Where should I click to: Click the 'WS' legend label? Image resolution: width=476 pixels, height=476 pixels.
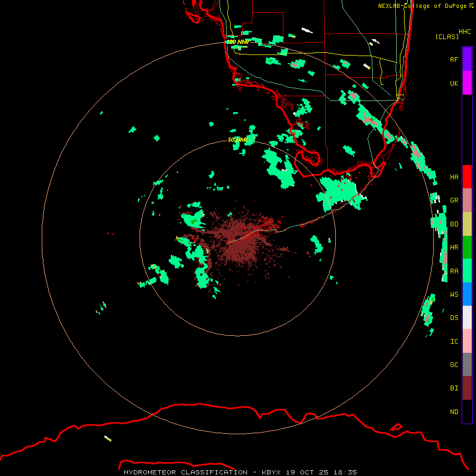point(454,295)
